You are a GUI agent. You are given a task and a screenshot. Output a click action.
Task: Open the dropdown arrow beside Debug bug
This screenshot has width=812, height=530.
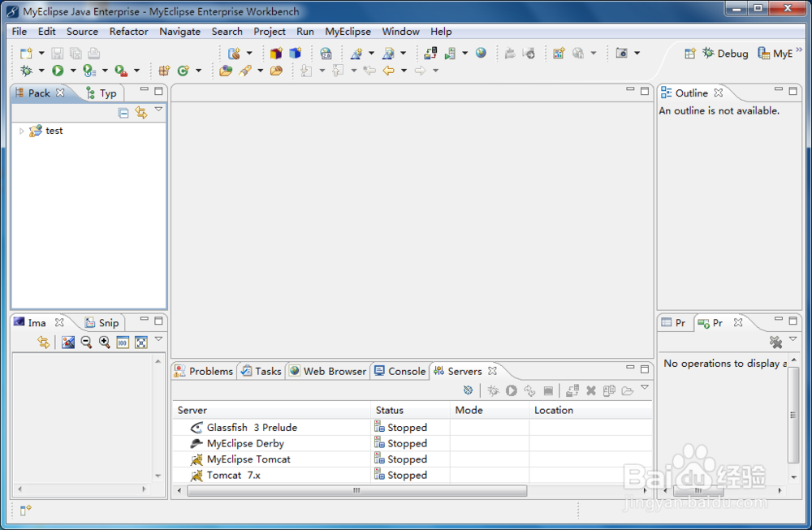coord(41,71)
